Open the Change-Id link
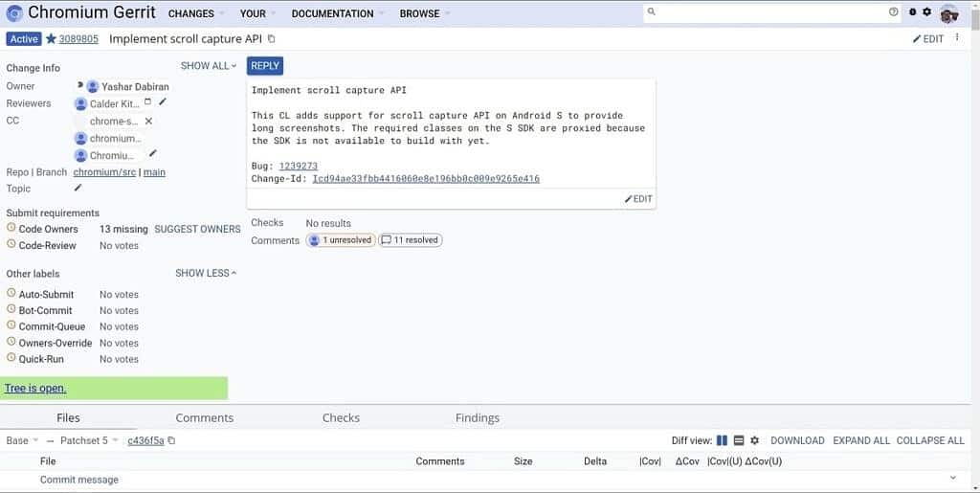Viewport: 980px width, 493px height. (426, 179)
